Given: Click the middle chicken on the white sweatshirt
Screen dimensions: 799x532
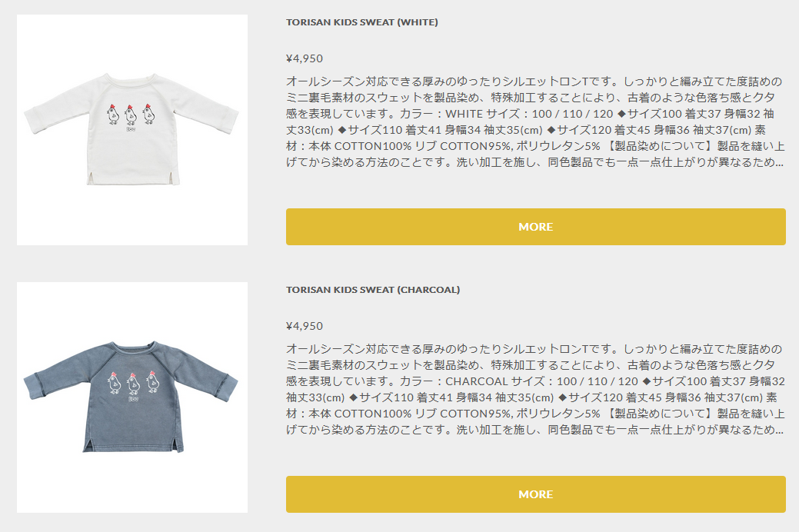Looking at the screenshot, I should point(131,115).
